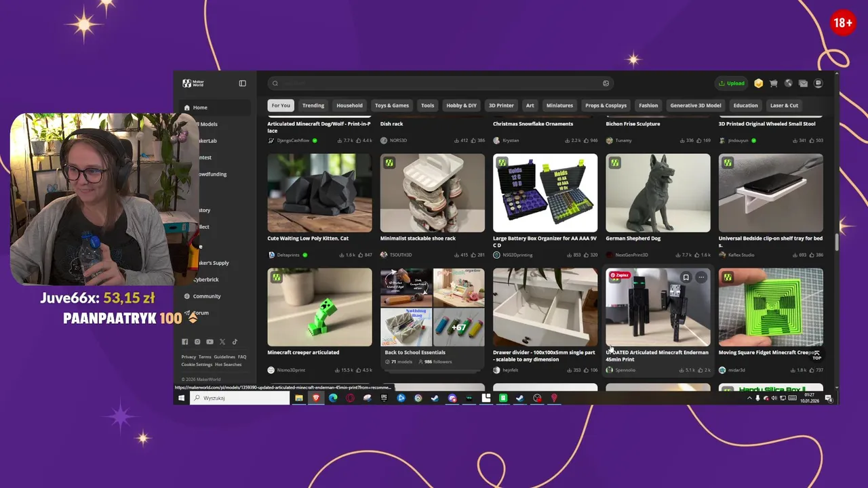Open Cute Waiting Low Poly Kitten thumbnail
Screen dimensions: 868x488
tap(319, 193)
